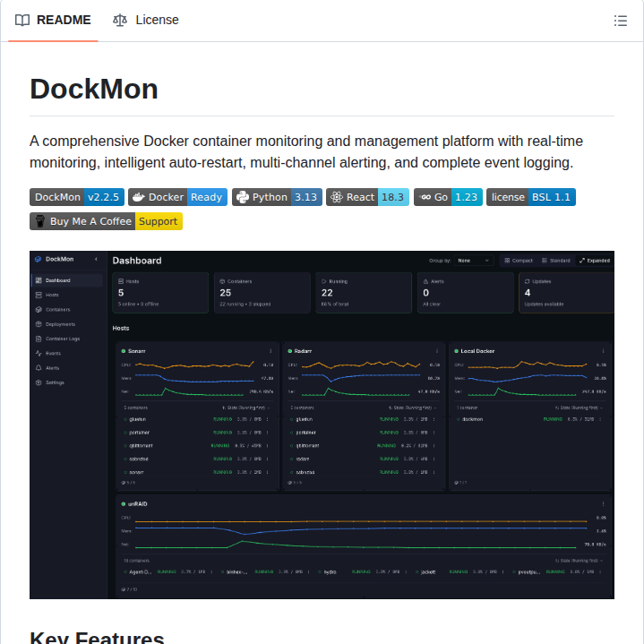Click the paragraph starting 'A comprehensive Docker container'
The width and height of the screenshot is (644, 644).
point(306,152)
